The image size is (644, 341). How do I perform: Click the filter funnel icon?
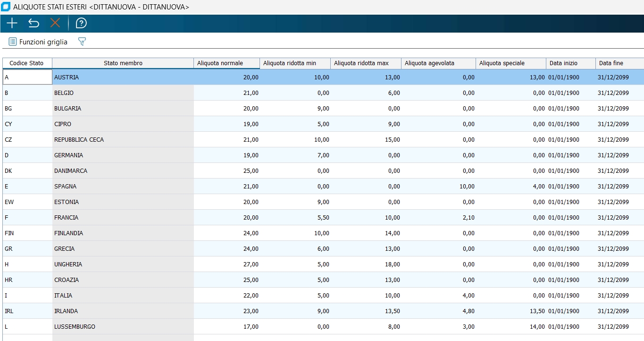82,42
